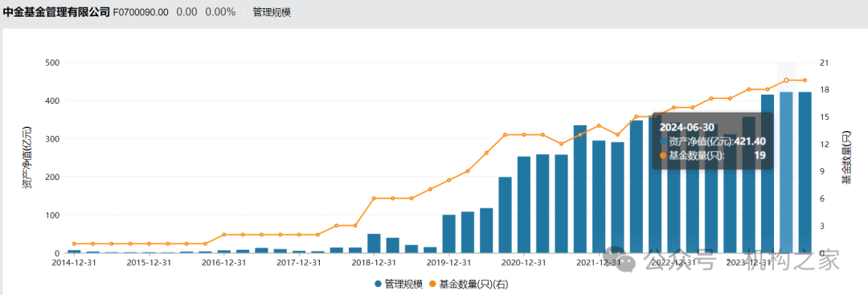Click the 2014-12-31 x-axis label

(x=74, y=262)
